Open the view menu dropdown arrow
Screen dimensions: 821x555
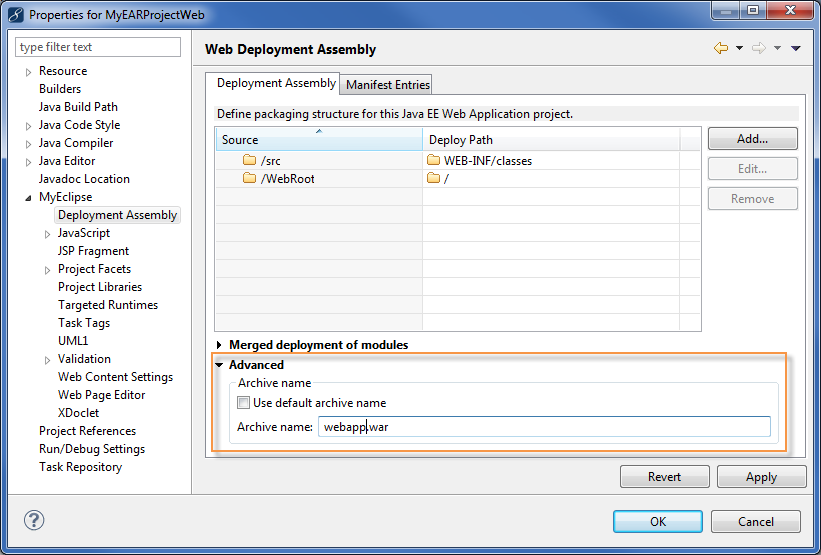tap(796, 48)
